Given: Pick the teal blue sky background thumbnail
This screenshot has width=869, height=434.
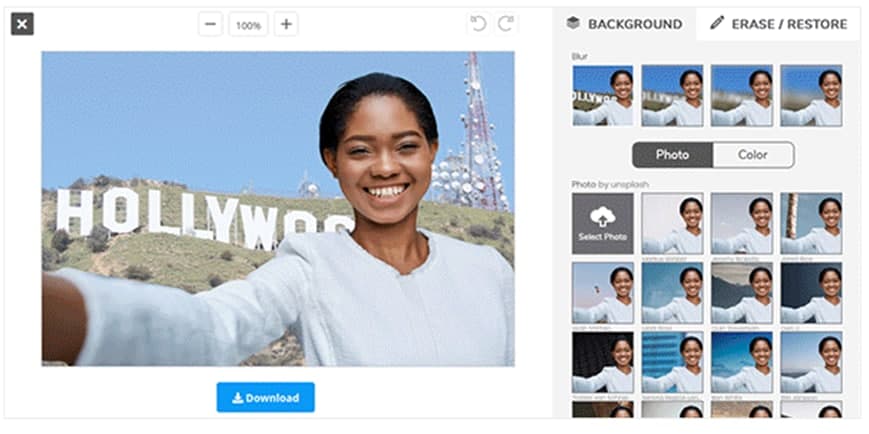Looking at the screenshot, I should click(x=672, y=293).
